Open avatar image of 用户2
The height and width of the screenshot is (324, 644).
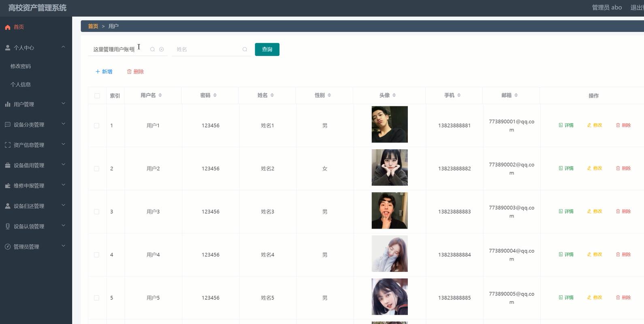390,167
